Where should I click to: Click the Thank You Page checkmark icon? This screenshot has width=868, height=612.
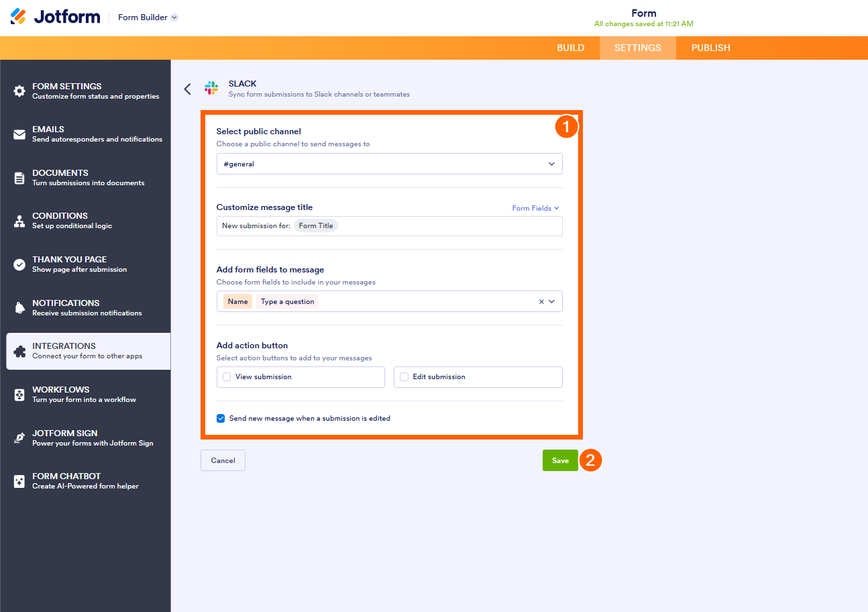point(19,264)
